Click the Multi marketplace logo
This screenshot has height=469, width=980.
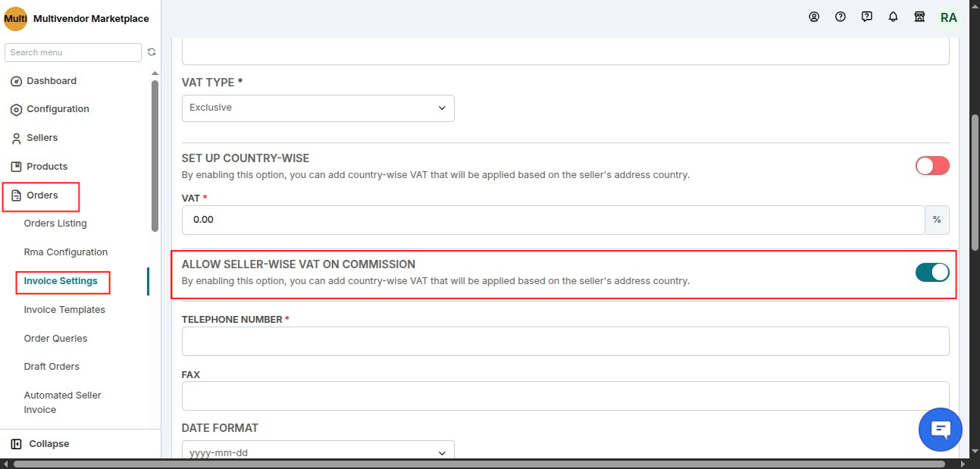[x=16, y=18]
